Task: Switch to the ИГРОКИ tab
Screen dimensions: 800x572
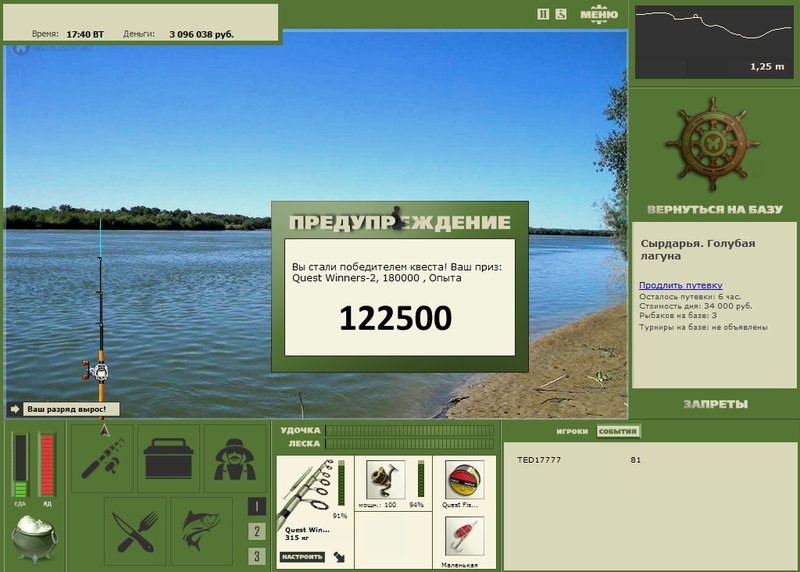Action: click(x=572, y=431)
